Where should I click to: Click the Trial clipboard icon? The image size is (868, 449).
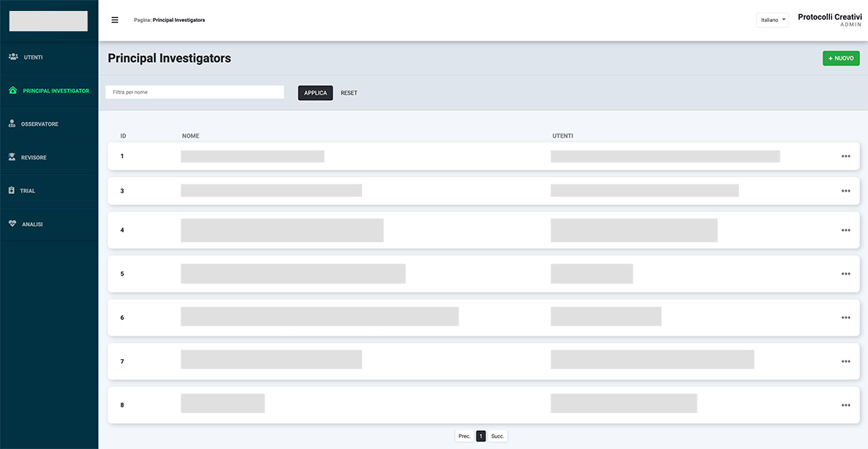[x=12, y=190]
